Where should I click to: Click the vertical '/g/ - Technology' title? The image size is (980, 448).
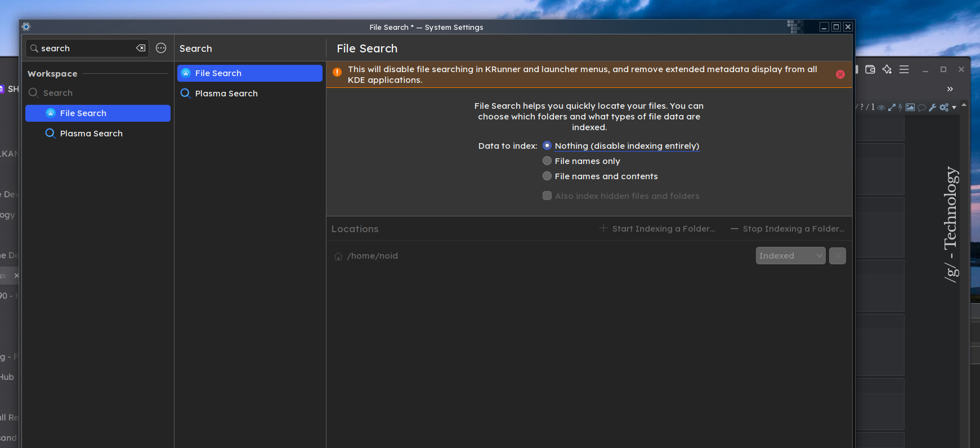click(x=950, y=224)
